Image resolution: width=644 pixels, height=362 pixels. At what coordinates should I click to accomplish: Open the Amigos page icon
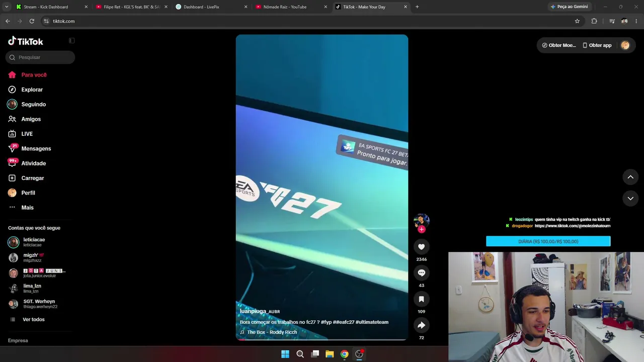tap(12, 119)
